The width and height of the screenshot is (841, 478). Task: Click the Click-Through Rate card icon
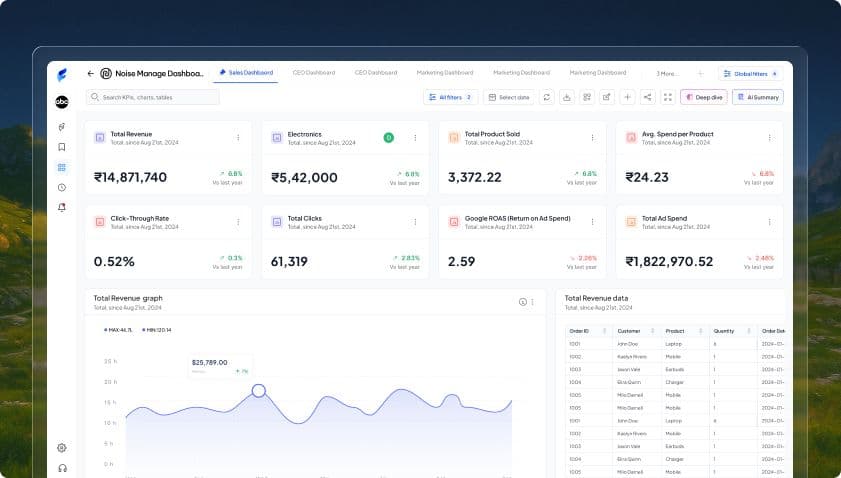coord(100,222)
